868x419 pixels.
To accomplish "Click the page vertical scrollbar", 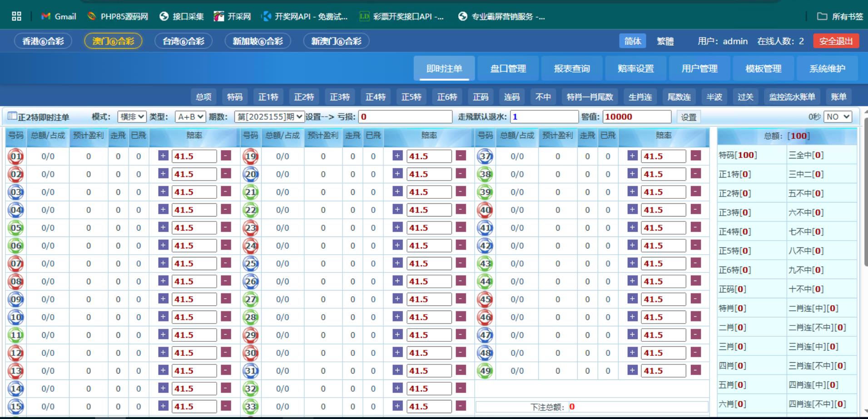I will 864,191.
